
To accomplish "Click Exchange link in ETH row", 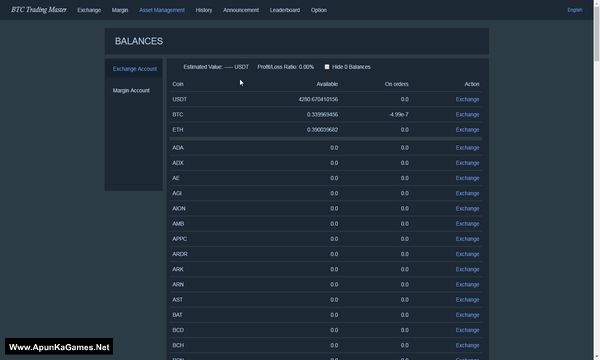I will (467, 130).
